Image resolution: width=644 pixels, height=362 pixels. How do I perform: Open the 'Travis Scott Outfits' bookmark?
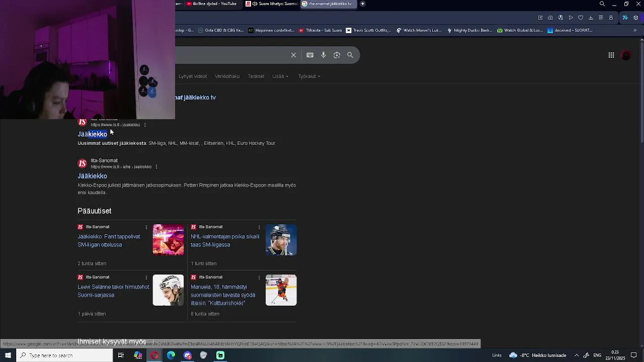tap(368, 30)
